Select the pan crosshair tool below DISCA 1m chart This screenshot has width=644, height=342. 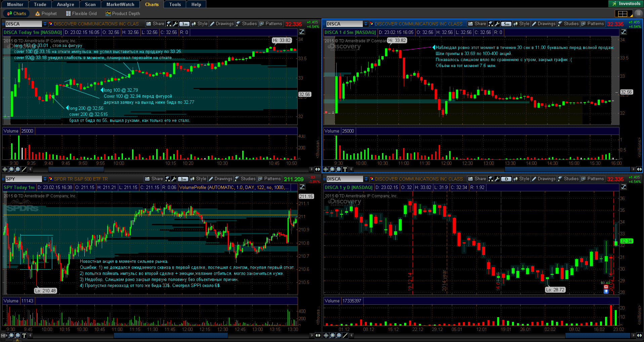pyautogui.click(x=5, y=169)
